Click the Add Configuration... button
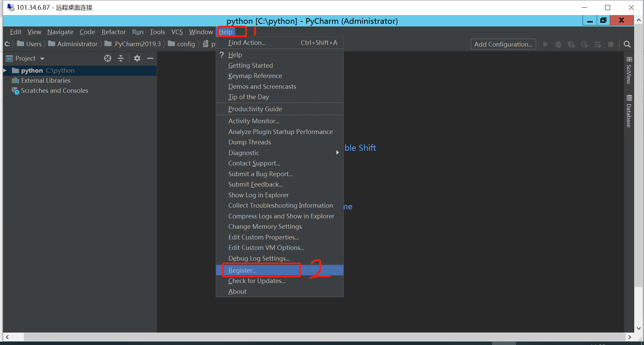Screen dimensions: 644x345 [503, 44]
